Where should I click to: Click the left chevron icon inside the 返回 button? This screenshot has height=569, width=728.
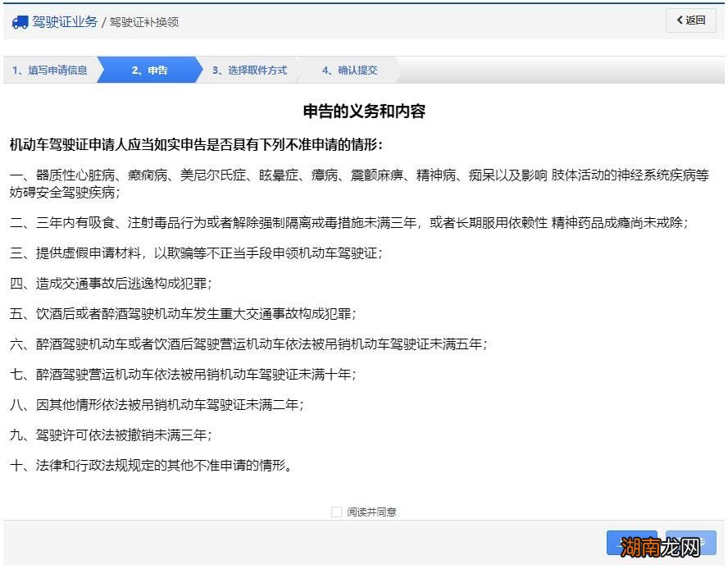click(680, 20)
